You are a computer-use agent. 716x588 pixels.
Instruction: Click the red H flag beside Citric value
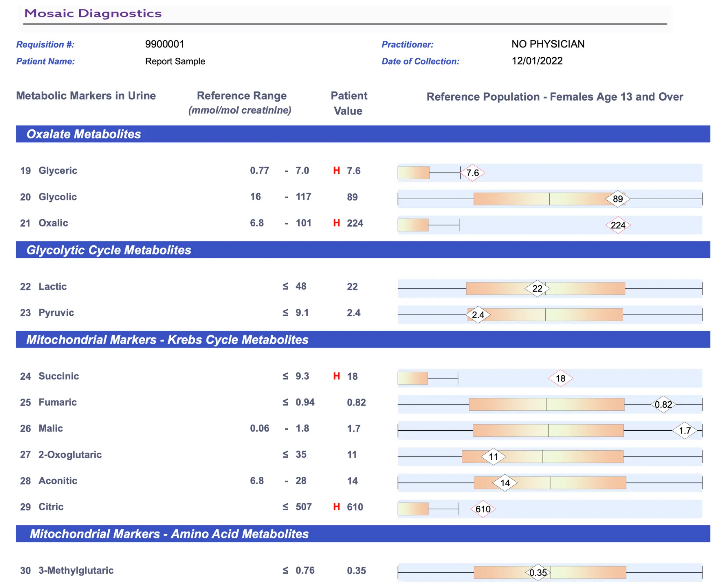pos(336,507)
